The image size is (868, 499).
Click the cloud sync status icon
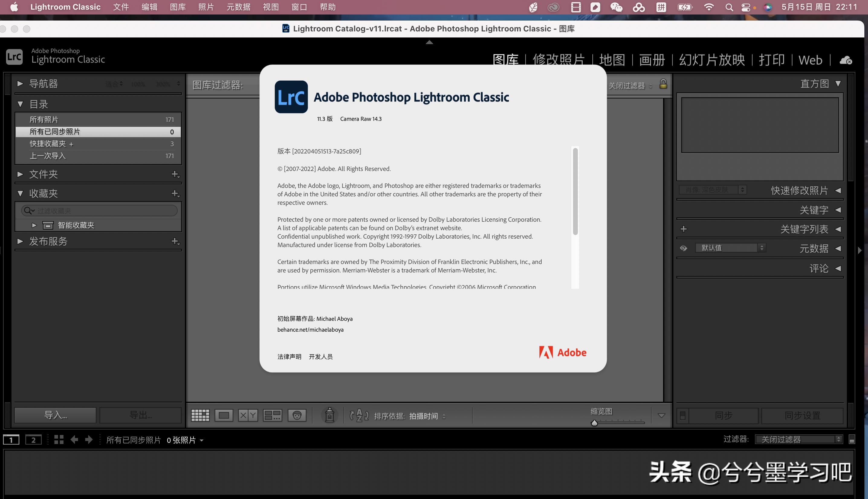[846, 60]
